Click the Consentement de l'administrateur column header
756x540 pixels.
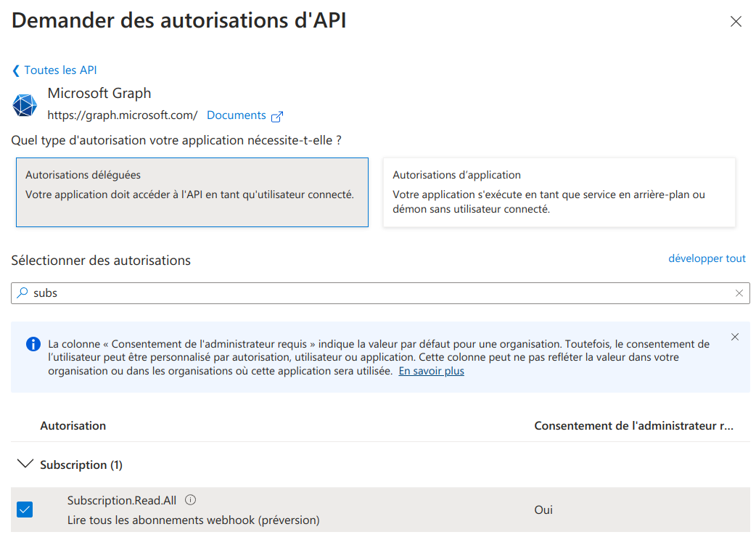pyautogui.click(x=633, y=426)
